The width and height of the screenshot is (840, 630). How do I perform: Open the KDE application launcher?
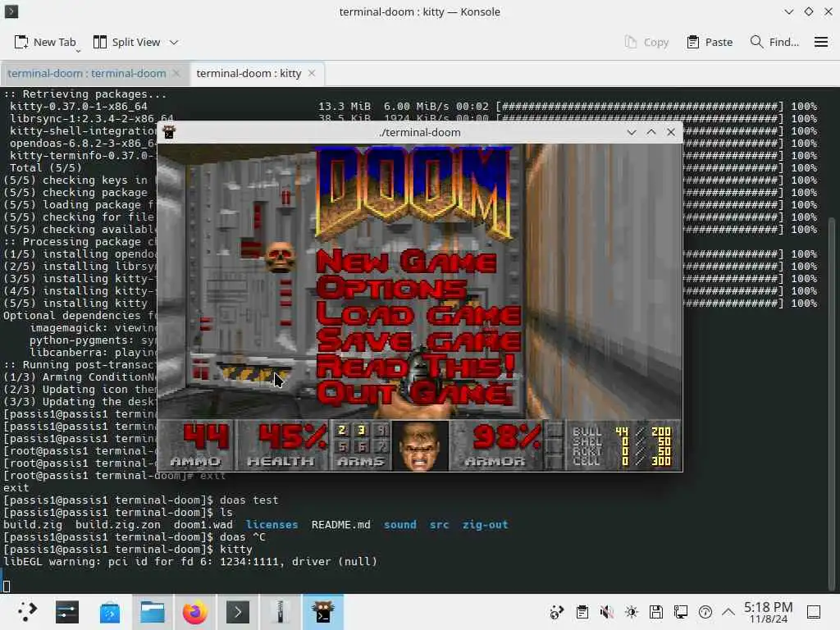25,612
